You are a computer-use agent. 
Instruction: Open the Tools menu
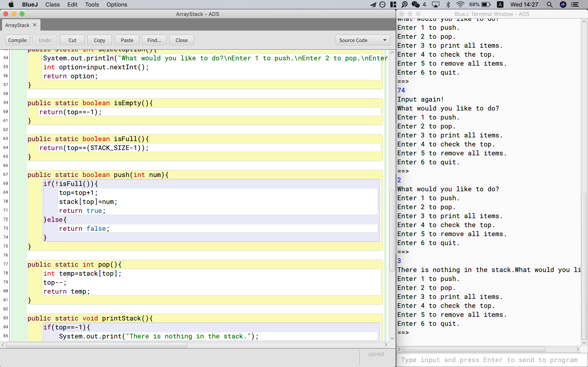tap(92, 5)
